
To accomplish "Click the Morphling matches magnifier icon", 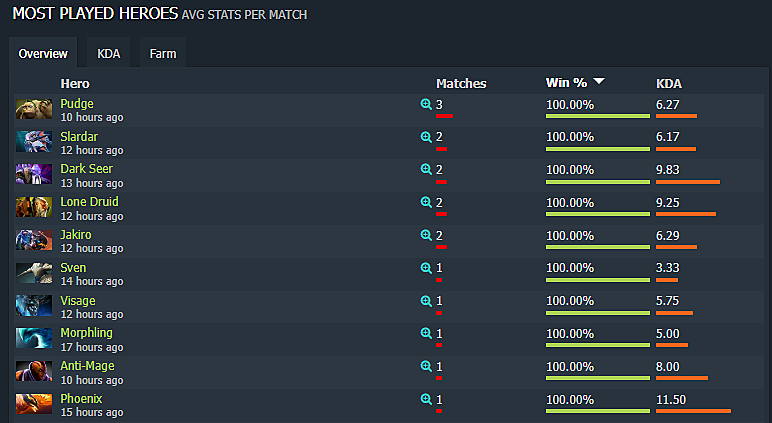I will pos(426,333).
